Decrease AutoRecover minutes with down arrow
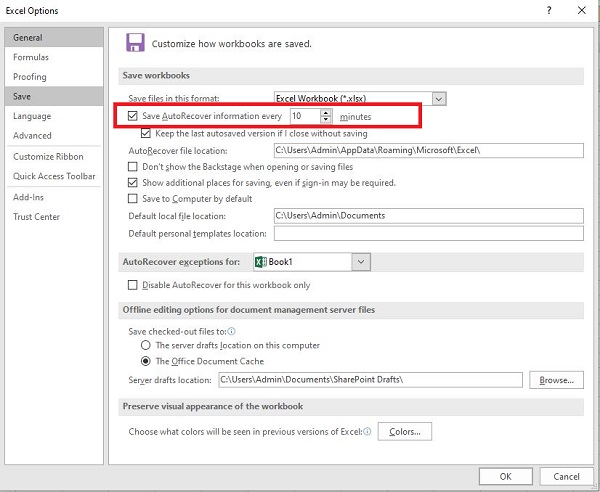 coord(326,119)
